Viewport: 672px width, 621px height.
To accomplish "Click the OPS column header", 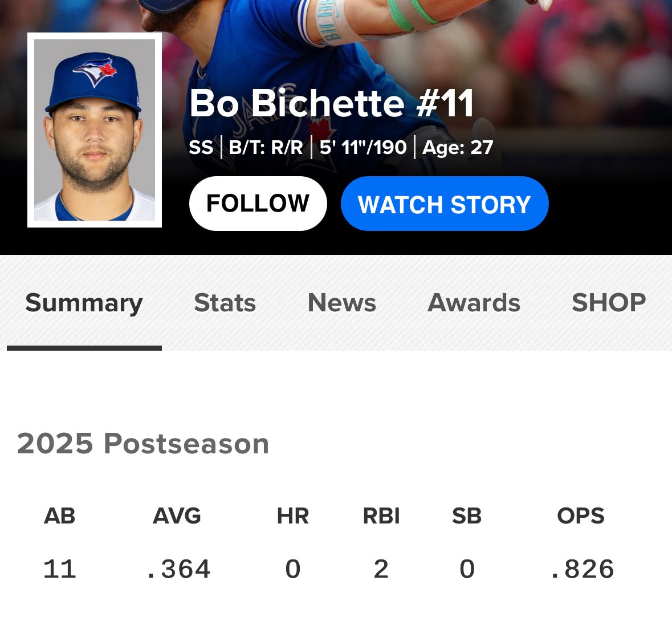I will pos(581,516).
